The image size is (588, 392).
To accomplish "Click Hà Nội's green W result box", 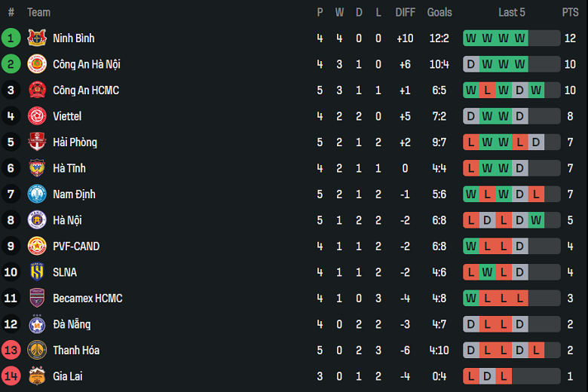I will 536,220.
